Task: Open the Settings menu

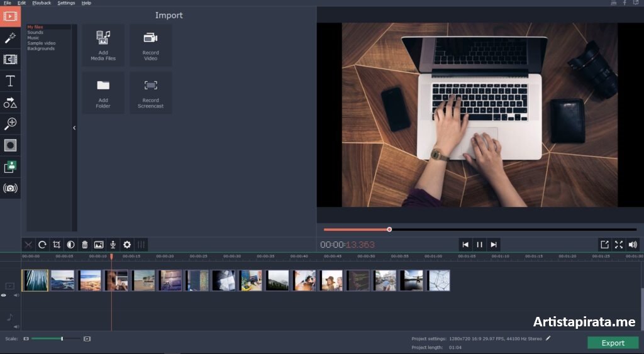Action: pos(66,3)
